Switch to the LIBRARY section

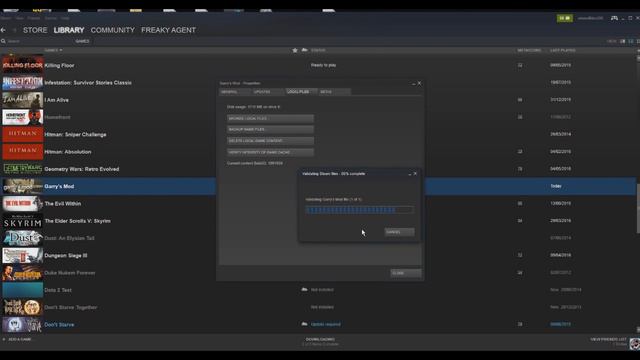pyautogui.click(x=69, y=30)
